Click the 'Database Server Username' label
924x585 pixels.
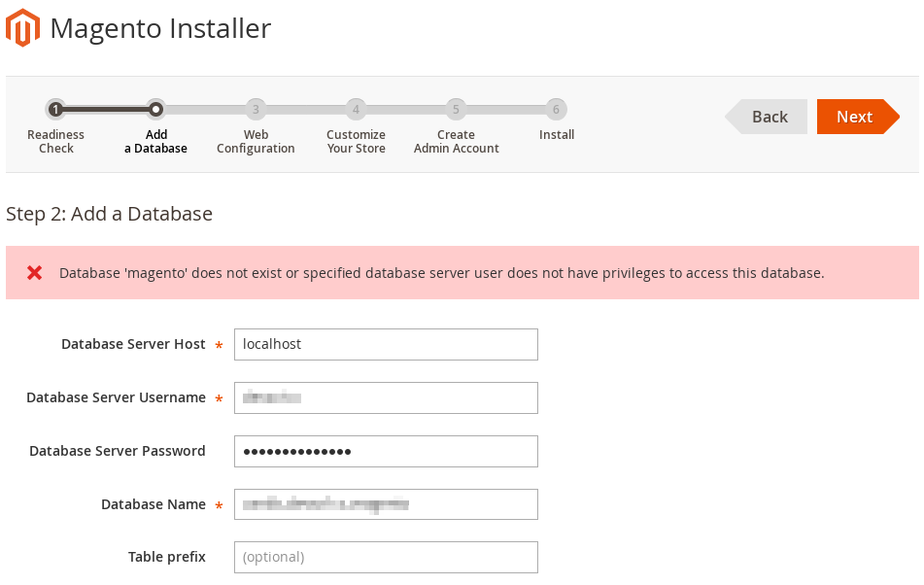point(116,397)
